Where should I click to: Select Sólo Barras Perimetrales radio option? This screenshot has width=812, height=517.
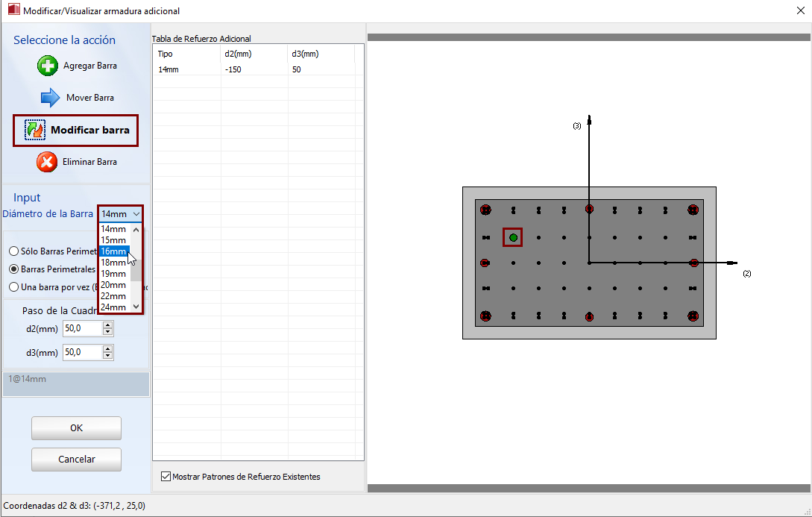click(14, 251)
